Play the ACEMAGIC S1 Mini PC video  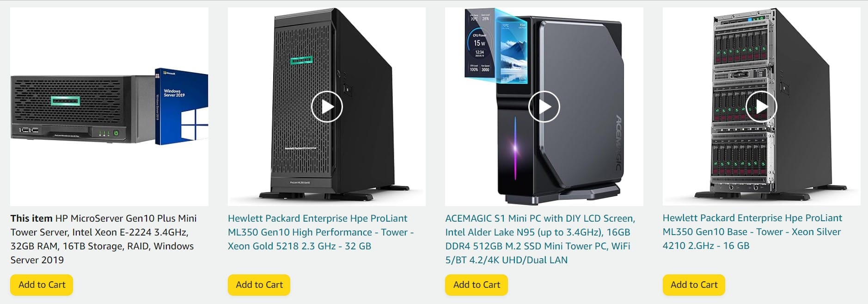544,107
